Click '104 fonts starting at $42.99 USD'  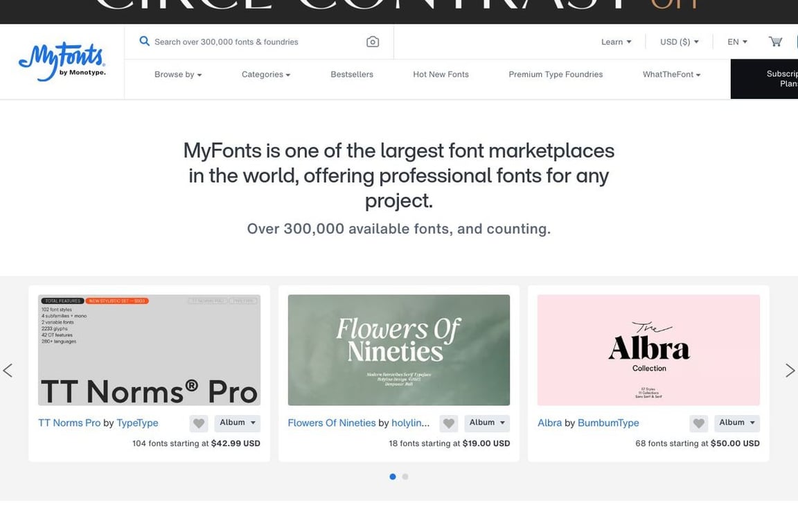click(x=196, y=443)
